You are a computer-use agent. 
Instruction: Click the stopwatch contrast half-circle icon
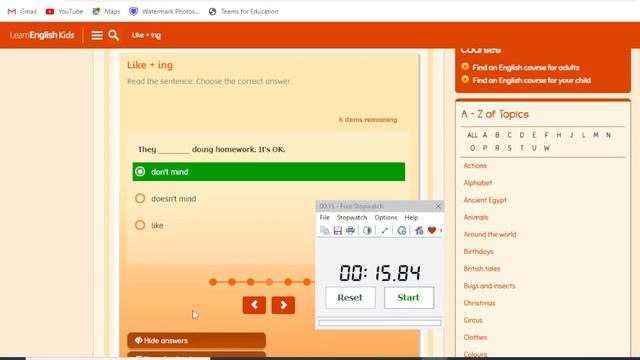pos(367,231)
